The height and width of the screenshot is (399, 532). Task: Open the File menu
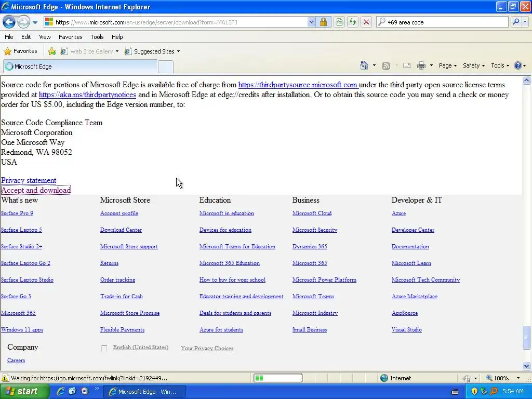(x=9, y=37)
